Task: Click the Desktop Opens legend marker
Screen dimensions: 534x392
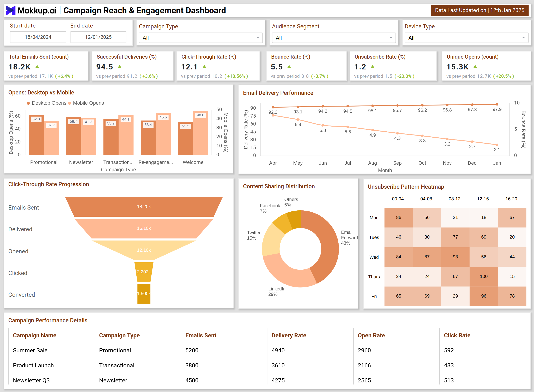Action: tap(28, 103)
